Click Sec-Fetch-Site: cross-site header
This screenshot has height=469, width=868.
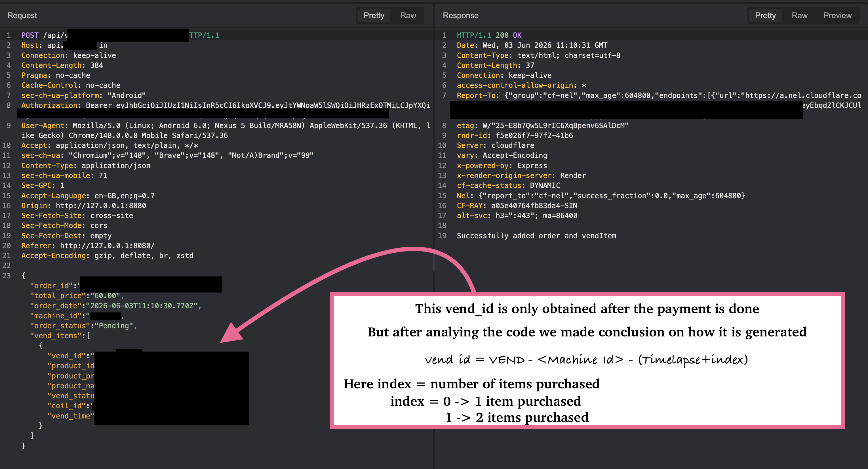77,215
